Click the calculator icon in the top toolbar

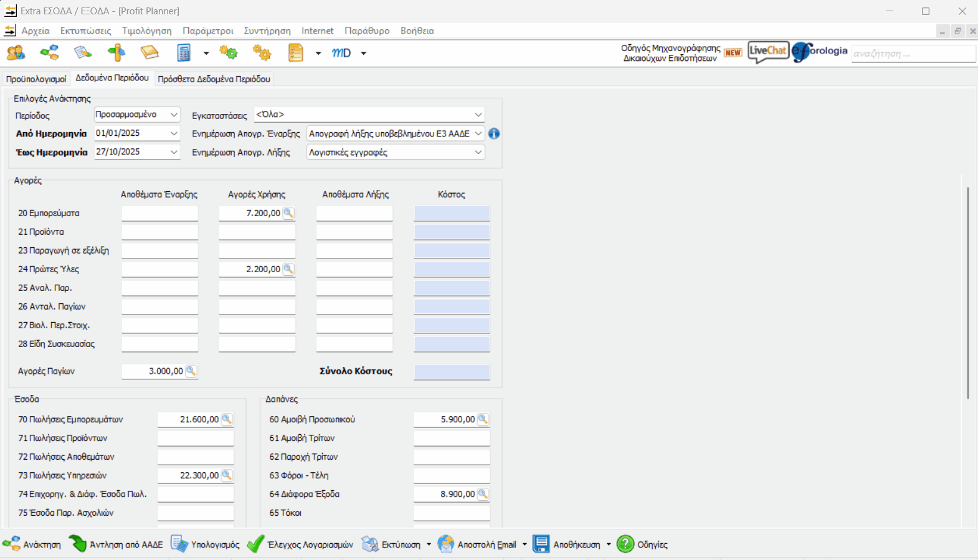coord(184,53)
